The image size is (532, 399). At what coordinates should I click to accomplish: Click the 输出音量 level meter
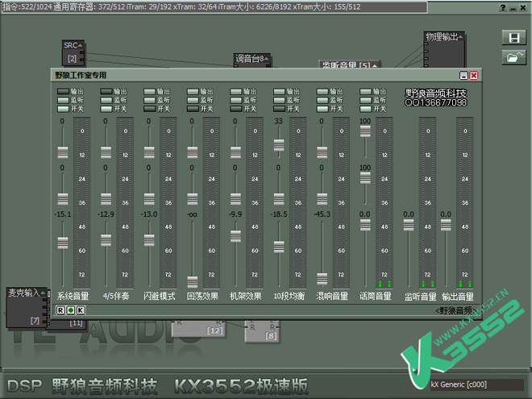tap(465, 202)
